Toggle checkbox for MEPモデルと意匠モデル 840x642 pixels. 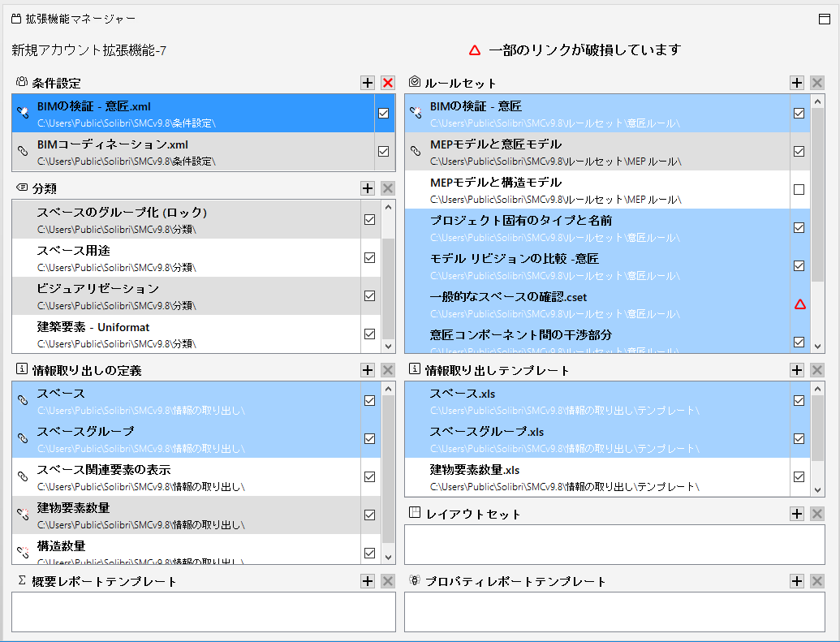[799, 151]
